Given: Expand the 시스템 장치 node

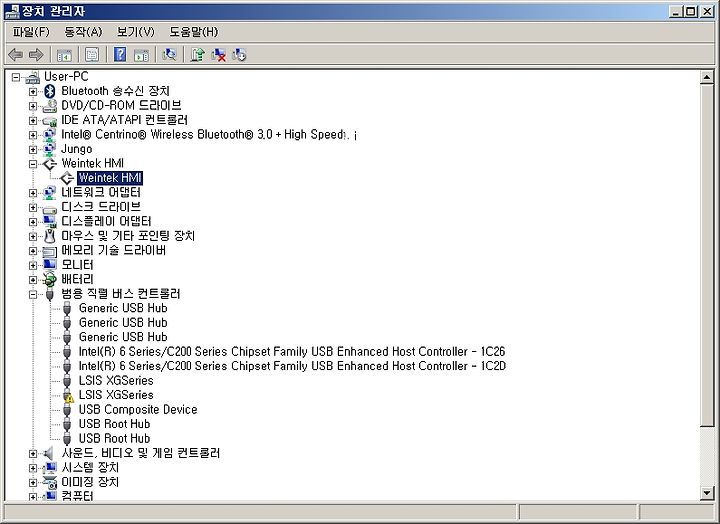Looking at the screenshot, I should coord(33,468).
